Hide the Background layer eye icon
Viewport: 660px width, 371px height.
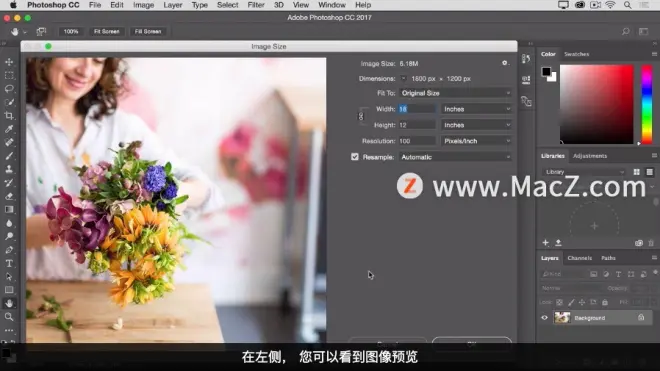(544, 318)
